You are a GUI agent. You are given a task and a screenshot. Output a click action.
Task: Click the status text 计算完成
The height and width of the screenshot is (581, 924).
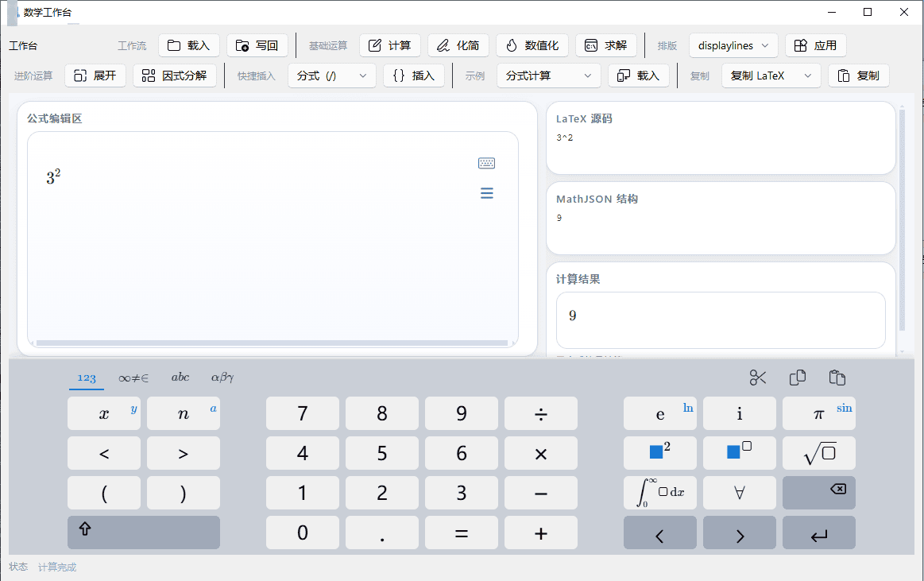click(x=57, y=567)
